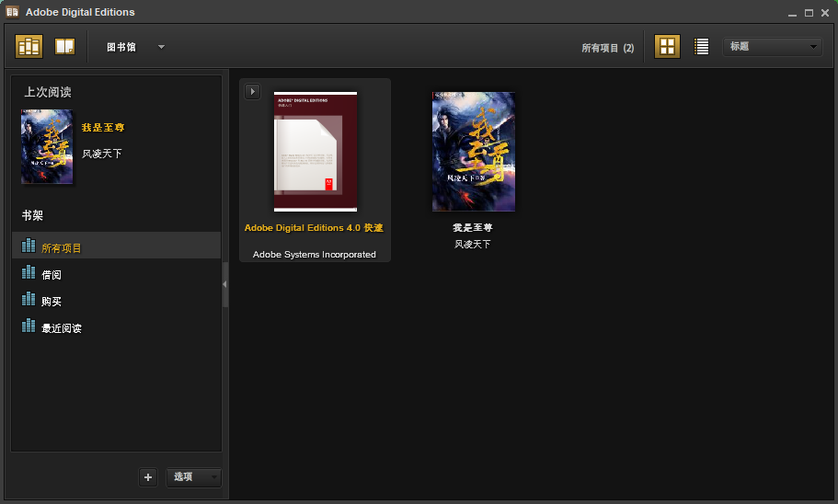This screenshot has width=838, height=504.
Task: Switch to the Library view icon
Action: coord(29,47)
